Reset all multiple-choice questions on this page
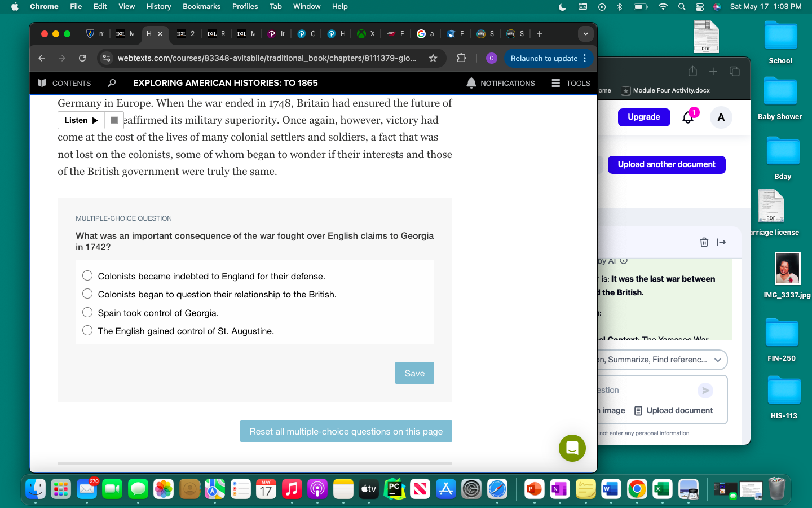This screenshot has width=812, height=508. (x=346, y=431)
